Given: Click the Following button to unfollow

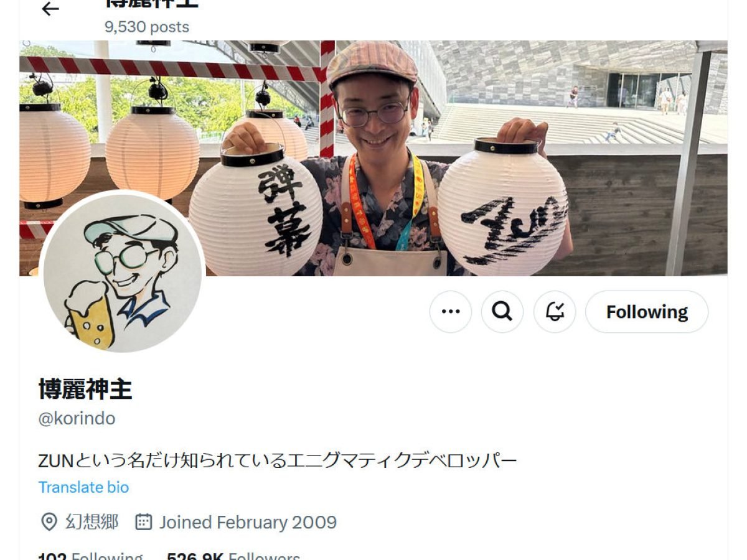Looking at the screenshot, I should [647, 312].
